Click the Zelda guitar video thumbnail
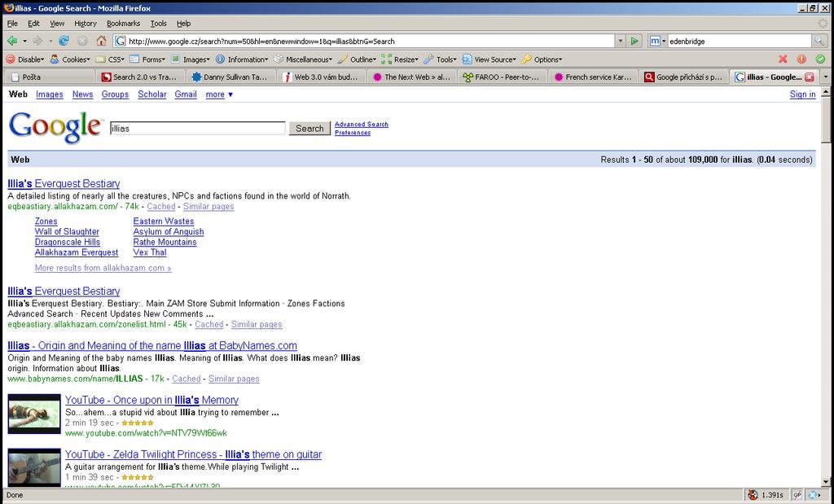 34,467
